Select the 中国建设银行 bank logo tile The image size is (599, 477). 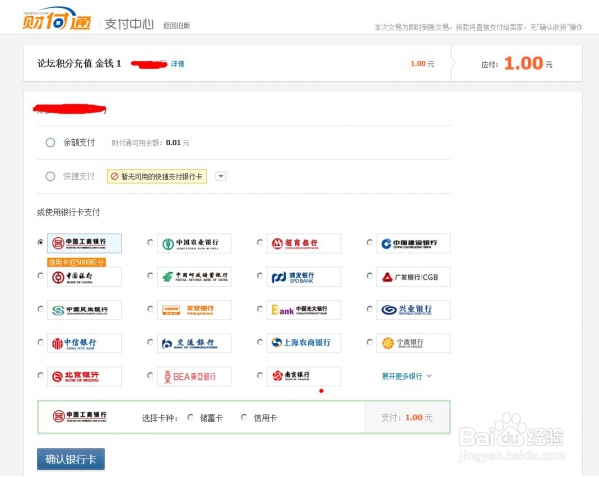pyautogui.click(x=413, y=243)
